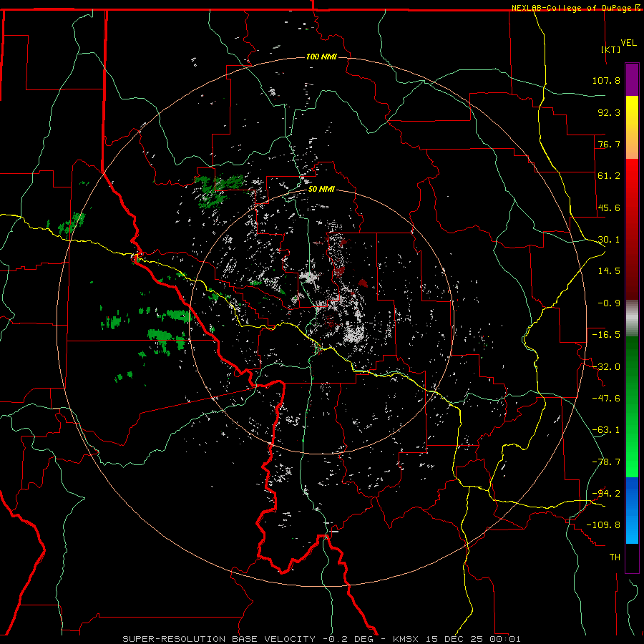
Task: Select the -63.1 velocity scale value
Action: (x=606, y=430)
